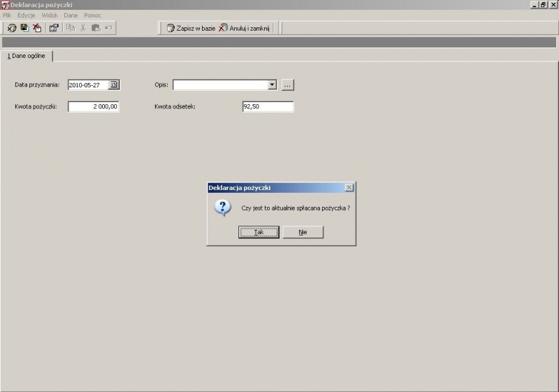Click the first toolbar icon with the x mark
Image resolution: width=559 pixels, height=392 pixels.
(12, 28)
